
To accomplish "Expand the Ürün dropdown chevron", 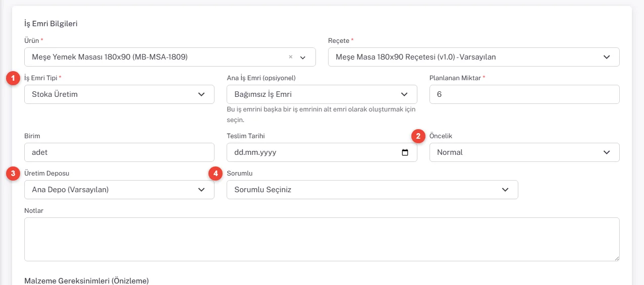I will pos(303,58).
